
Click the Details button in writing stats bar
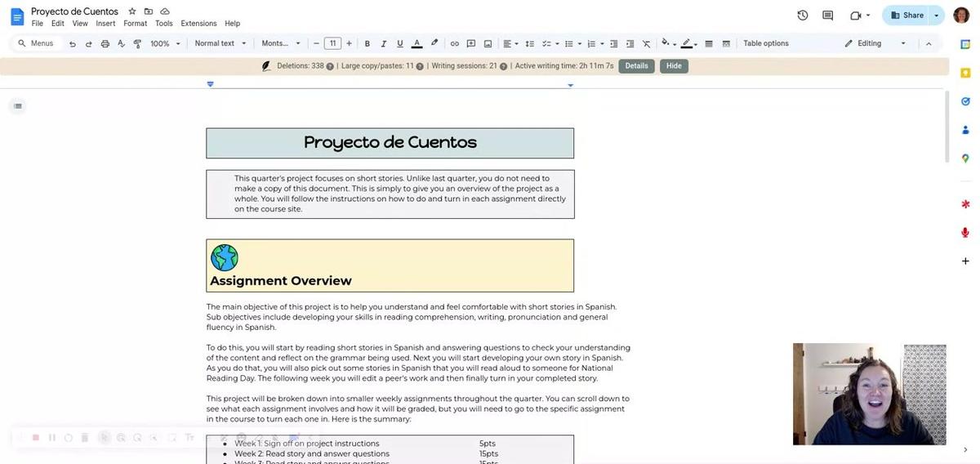(636, 66)
